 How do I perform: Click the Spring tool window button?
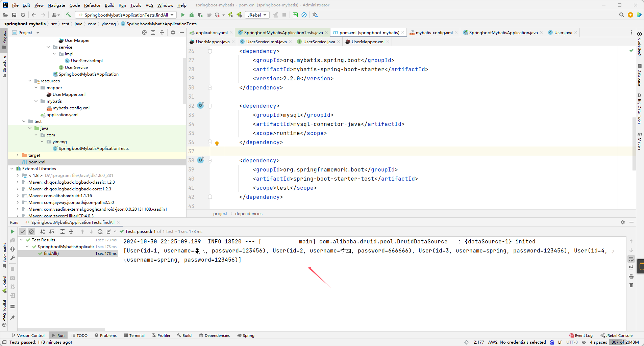[x=246, y=336]
